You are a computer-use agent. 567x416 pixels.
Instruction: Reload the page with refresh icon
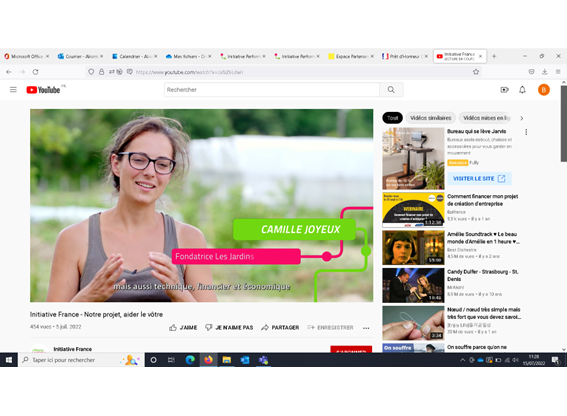(35, 72)
